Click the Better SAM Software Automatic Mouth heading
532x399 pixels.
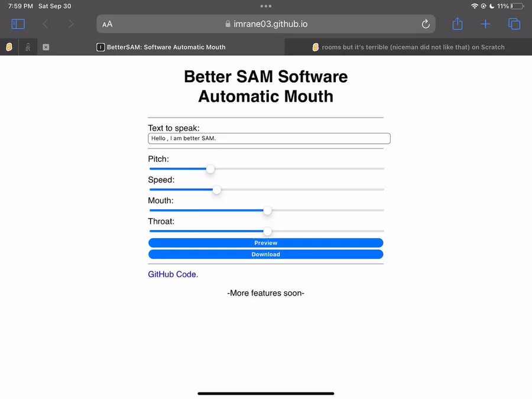265,86
